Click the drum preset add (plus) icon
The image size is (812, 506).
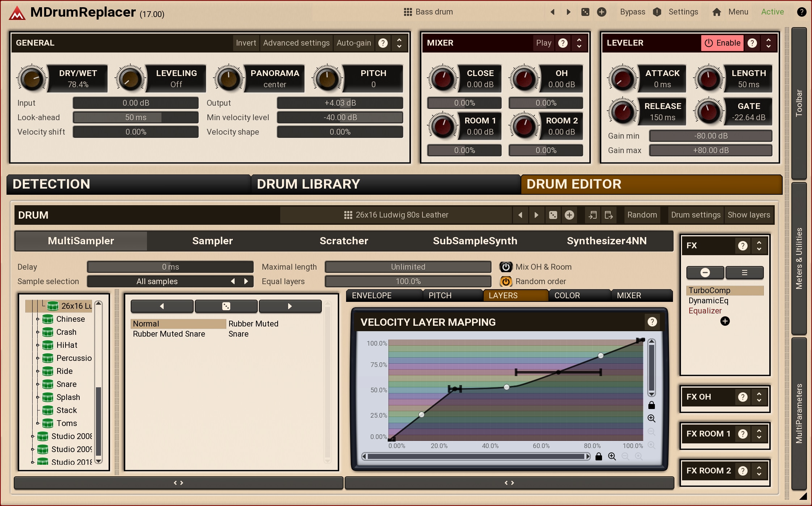(x=569, y=215)
